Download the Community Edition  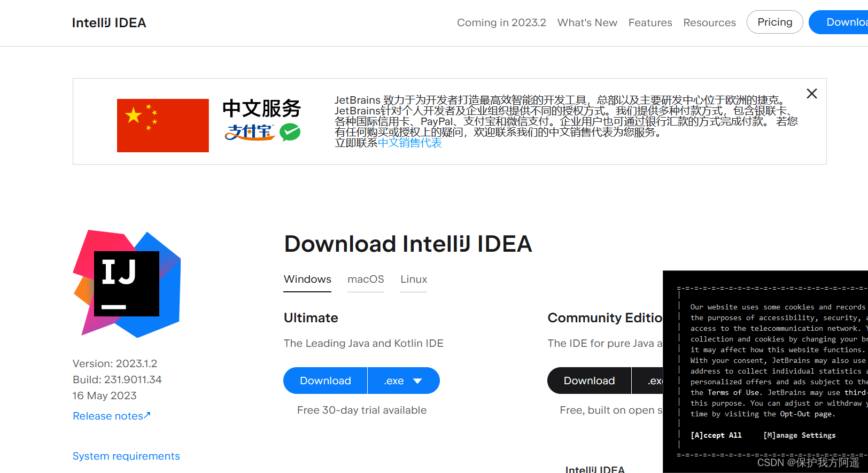(589, 381)
